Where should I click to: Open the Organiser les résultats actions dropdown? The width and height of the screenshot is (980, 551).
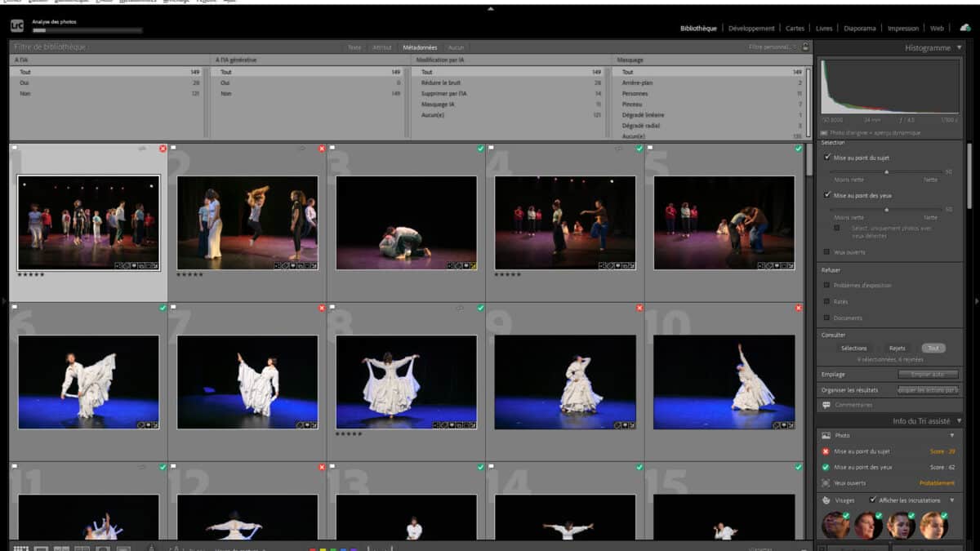(x=928, y=390)
